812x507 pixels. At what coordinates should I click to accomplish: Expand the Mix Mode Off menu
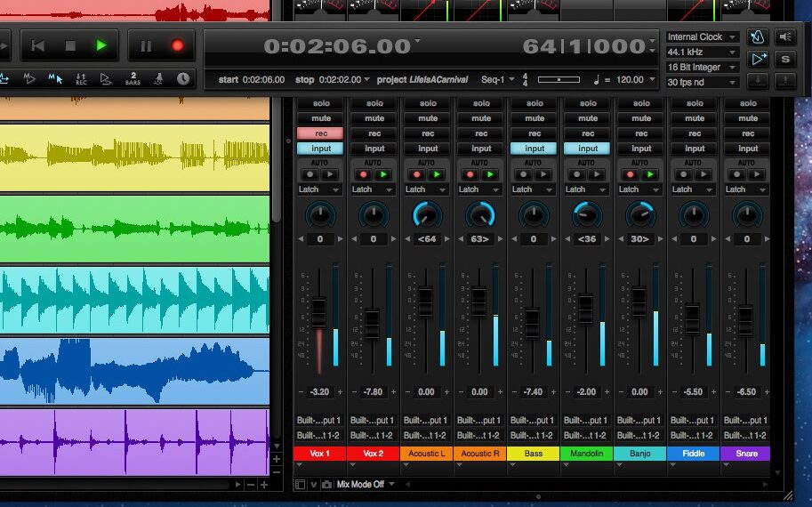coord(366,485)
